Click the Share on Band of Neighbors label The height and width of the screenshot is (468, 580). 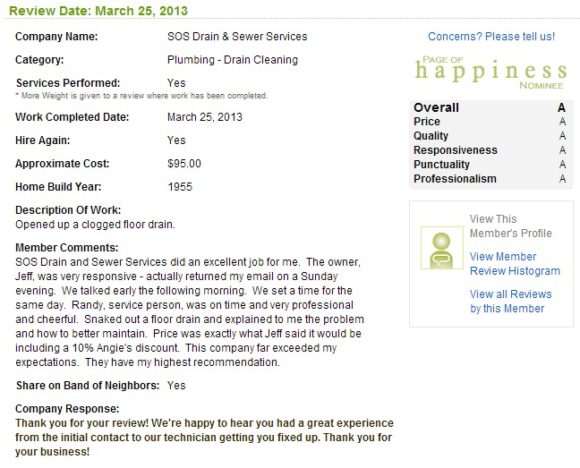[88, 385]
